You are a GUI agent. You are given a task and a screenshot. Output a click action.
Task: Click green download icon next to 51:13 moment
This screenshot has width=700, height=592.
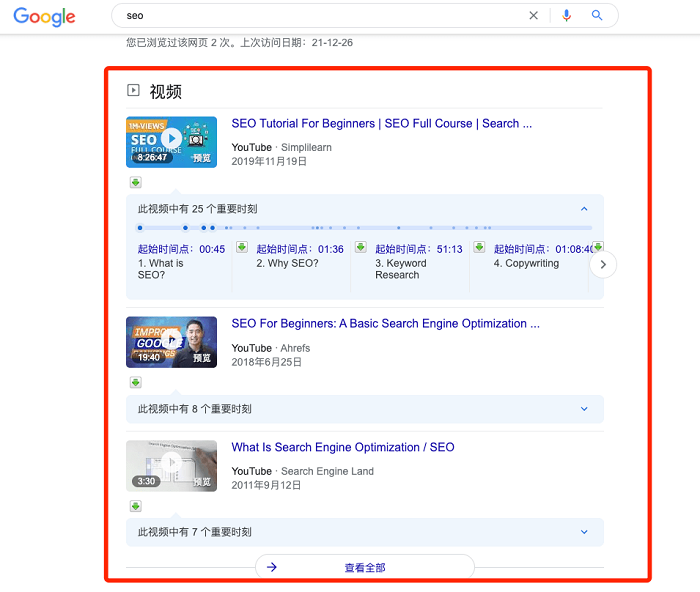click(x=479, y=247)
